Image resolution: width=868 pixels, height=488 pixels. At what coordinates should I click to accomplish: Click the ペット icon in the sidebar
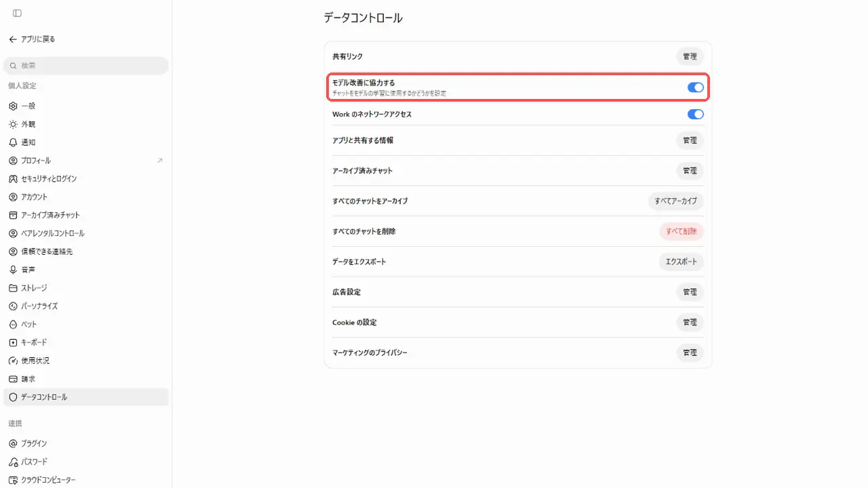(x=13, y=325)
